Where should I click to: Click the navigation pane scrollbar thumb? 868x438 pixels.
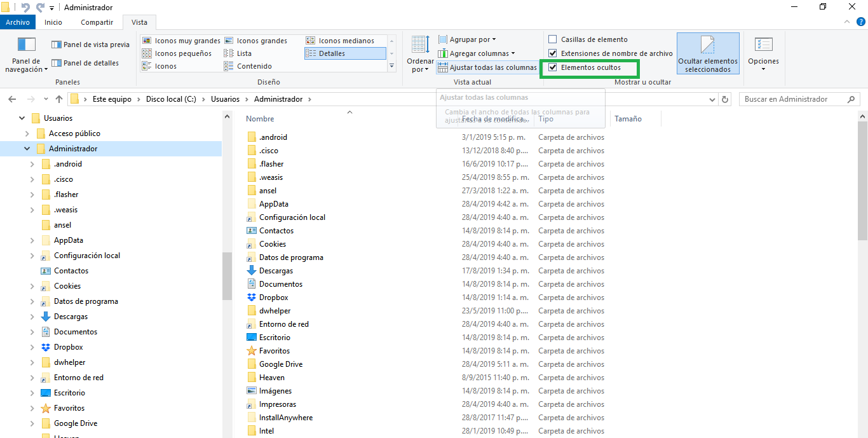click(227, 276)
